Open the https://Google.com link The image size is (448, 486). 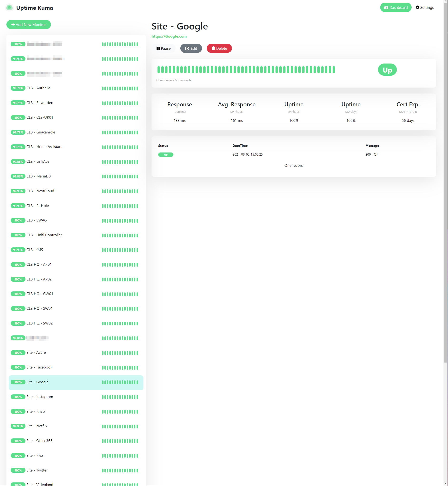click(169, 36)
